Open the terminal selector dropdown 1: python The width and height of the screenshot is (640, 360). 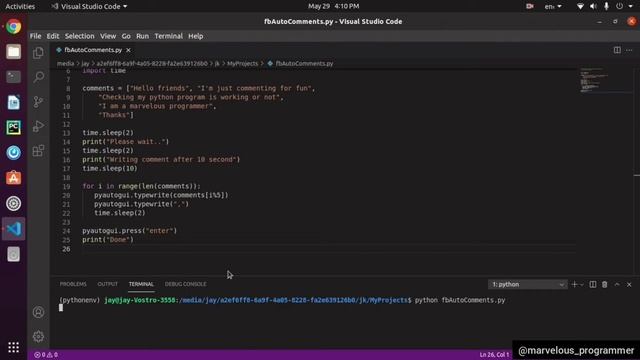click(527, 284)
